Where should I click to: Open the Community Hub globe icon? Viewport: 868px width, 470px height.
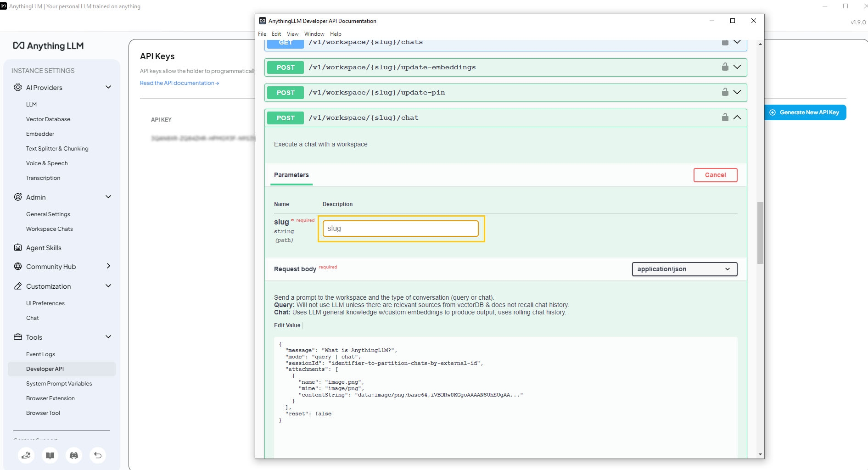[17, 266]
